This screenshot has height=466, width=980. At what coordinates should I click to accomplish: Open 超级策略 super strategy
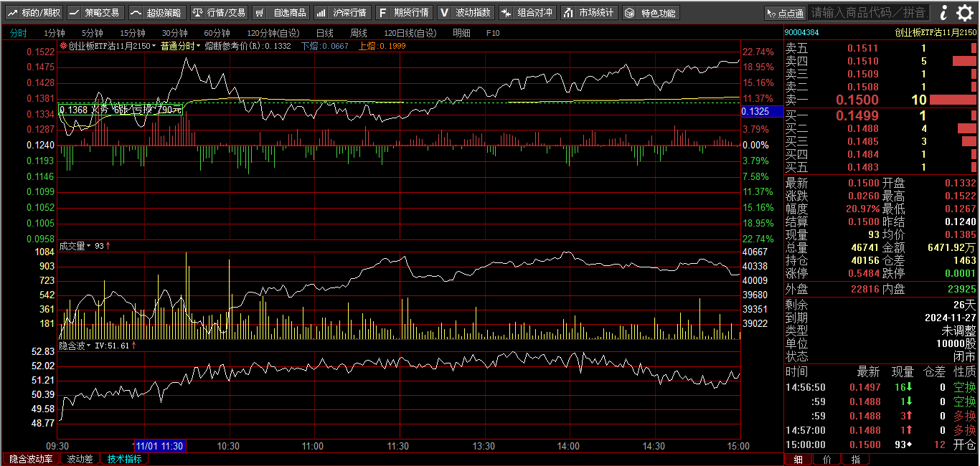(x=157, y=13)
